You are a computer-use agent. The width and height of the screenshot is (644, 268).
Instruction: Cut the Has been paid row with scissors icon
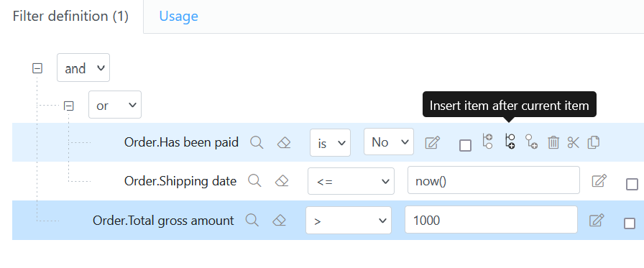pos(573,142)
